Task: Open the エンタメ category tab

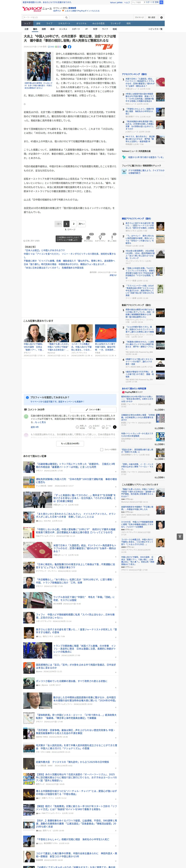Action: coord(63,29)
